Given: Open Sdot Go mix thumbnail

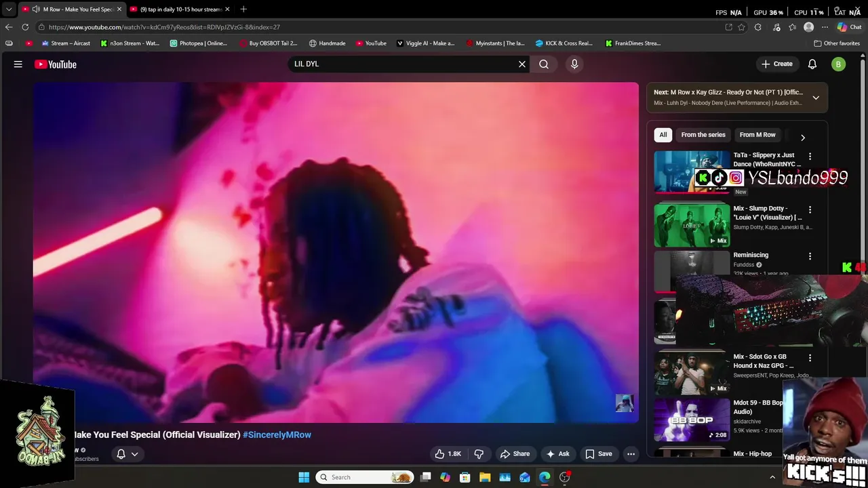Looking at the screenshot, I should point(691,373).
